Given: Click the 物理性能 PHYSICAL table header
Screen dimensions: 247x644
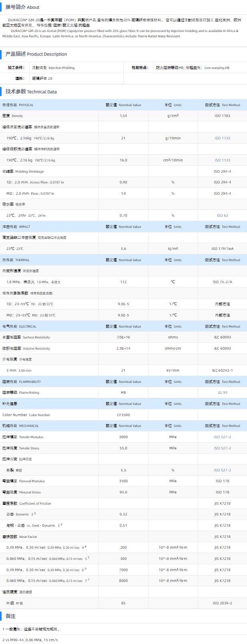Looking at the screenshot, I should coord(18,105).
